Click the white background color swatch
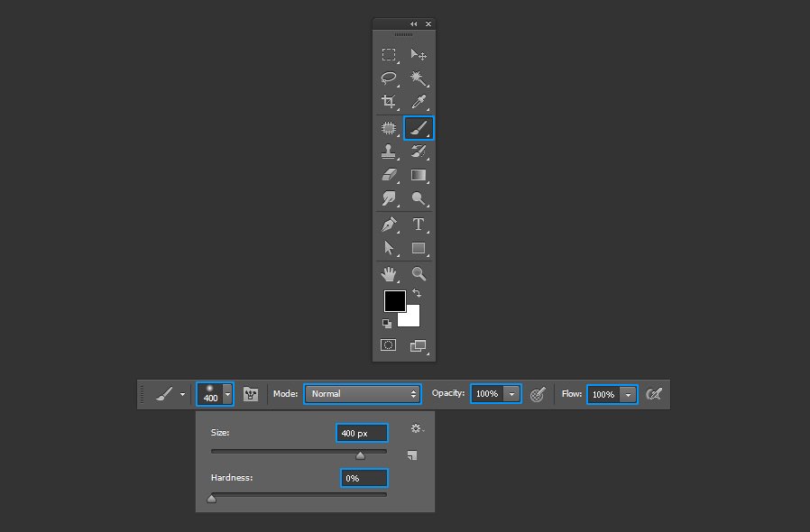 (412, 318)
